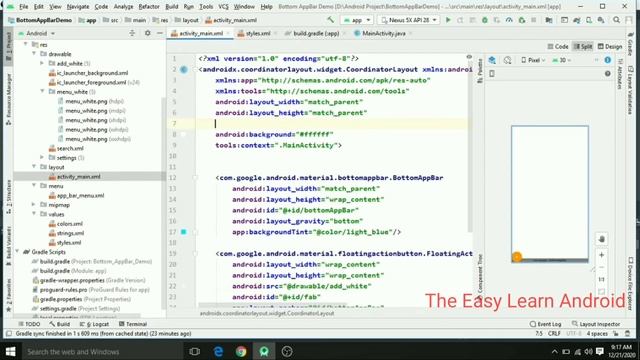Open Layout Inspector from status strip
Image resolution: width=640 pixels, height=360 pixels.
[596, 324]
